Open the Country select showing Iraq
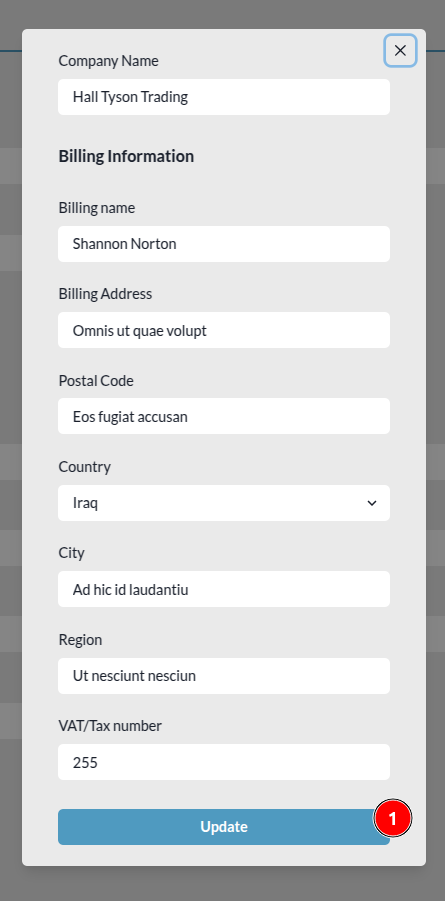 [224, 503]
